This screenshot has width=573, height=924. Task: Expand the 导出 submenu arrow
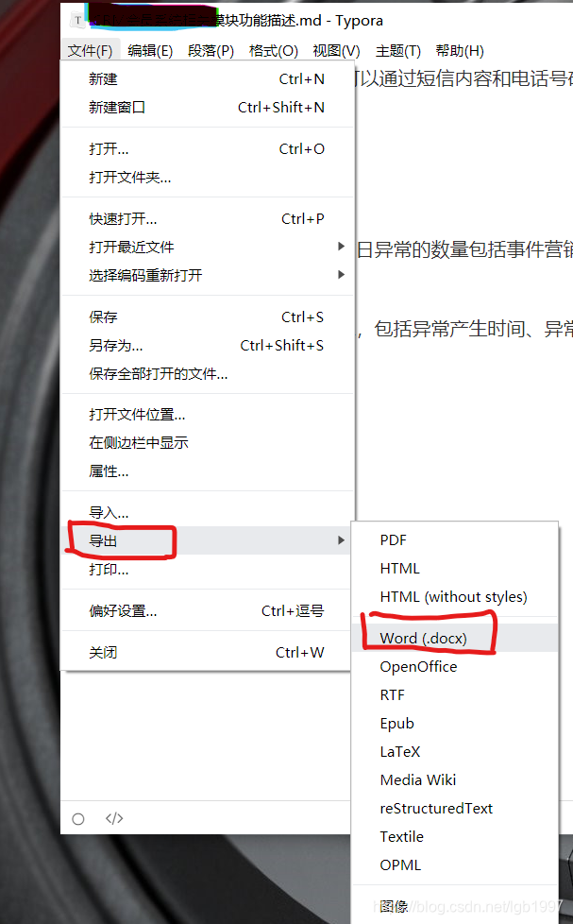point(341,540)
